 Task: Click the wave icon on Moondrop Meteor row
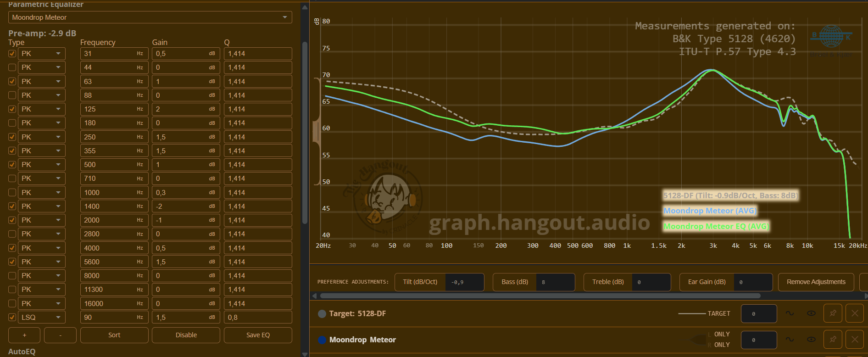coord(790,340)
